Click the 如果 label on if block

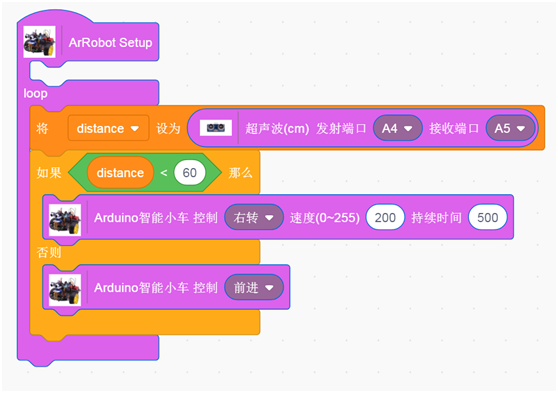click(x=49, y=173)
